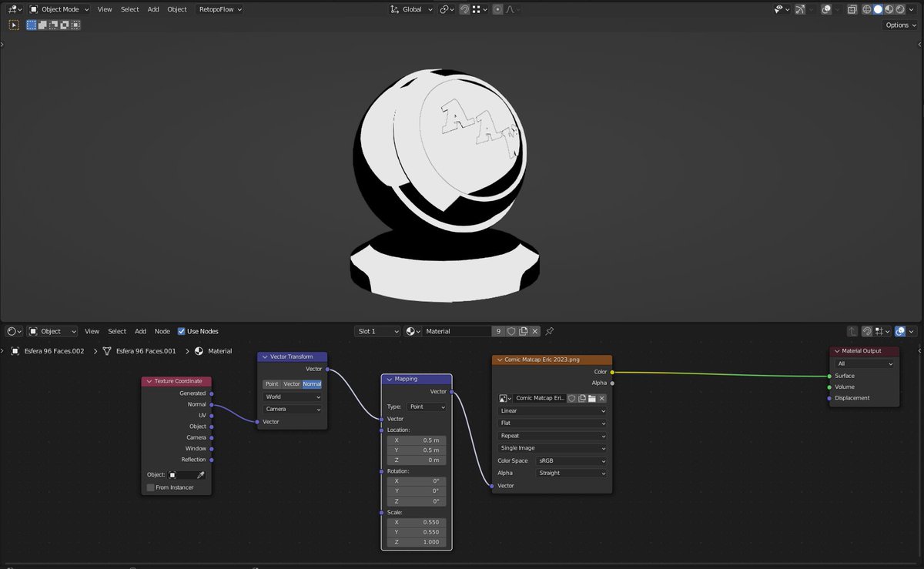Viewport: 924px width, 569px height.
Task: Select the tweak select tool icon
Action: (13, 25)
